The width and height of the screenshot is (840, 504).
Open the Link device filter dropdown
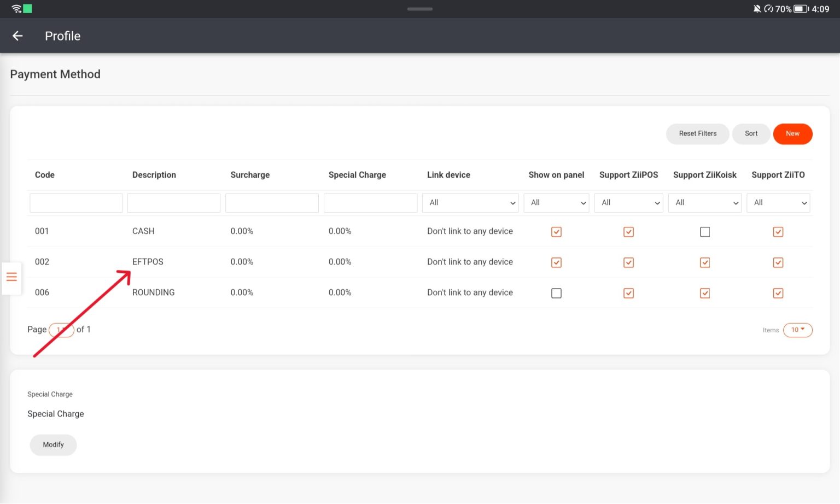coord(470,203)
